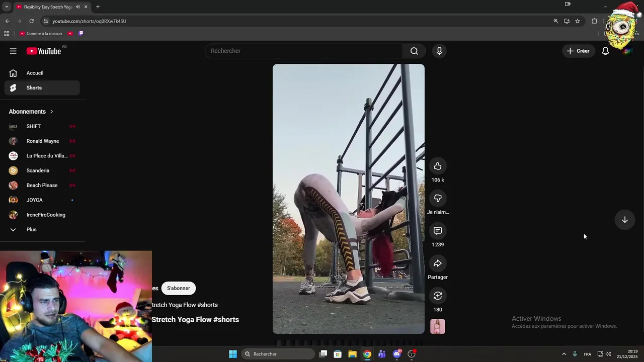Go back in the browser
644x362 pixels.
(7, 21)
